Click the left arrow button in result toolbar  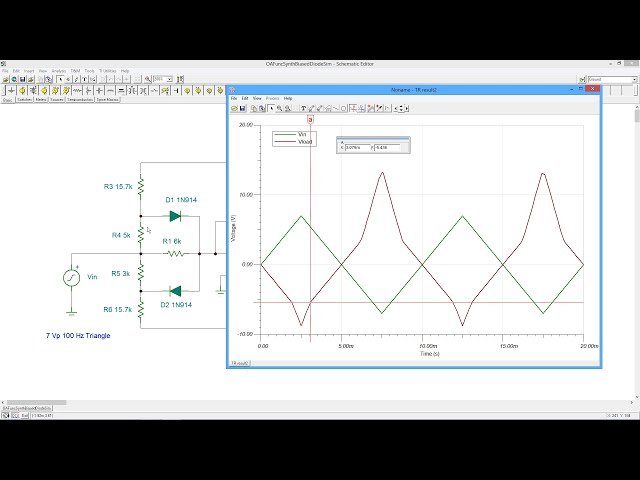(396, 109)
